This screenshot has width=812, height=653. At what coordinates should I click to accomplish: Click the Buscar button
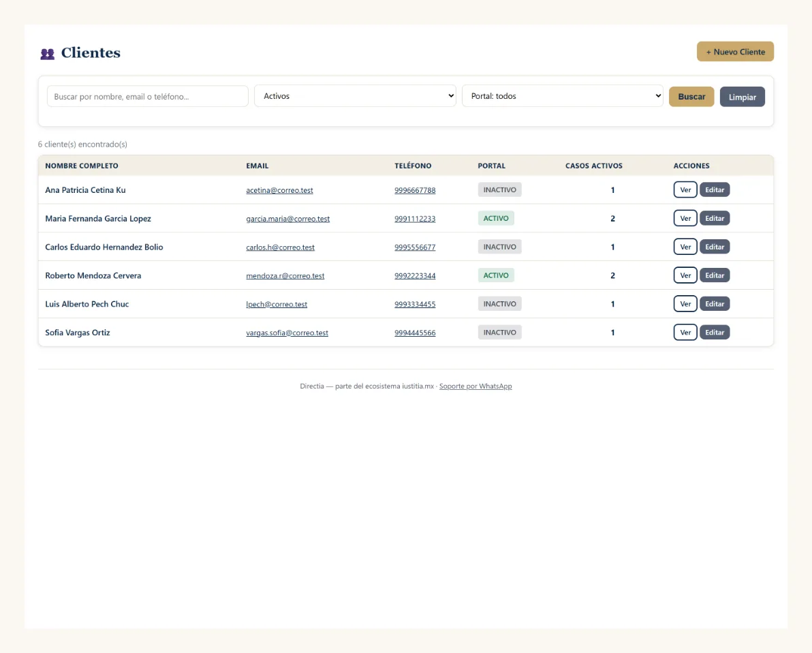[x=691, y=97]
